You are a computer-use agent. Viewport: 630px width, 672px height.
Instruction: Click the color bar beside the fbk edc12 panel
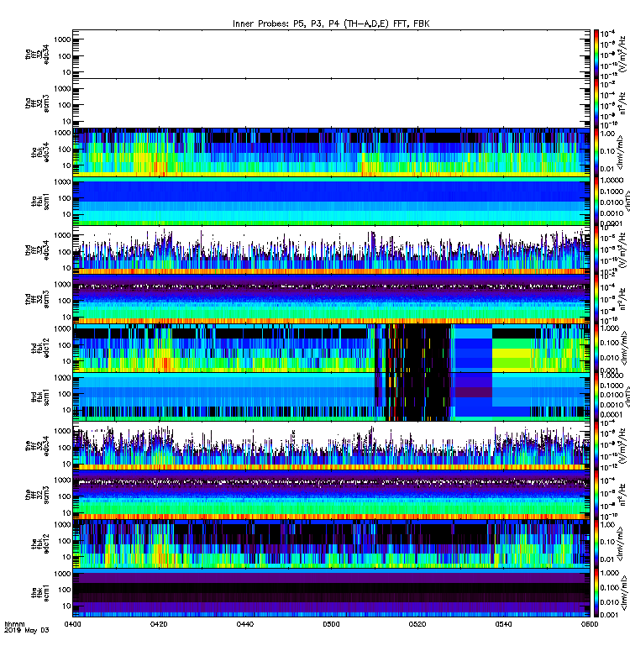click(596, 543)
